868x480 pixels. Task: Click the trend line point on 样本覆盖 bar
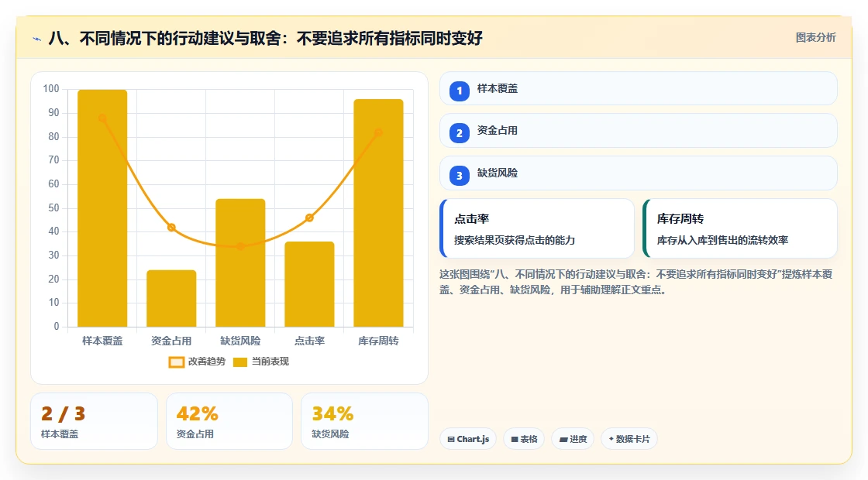(102, 118)
